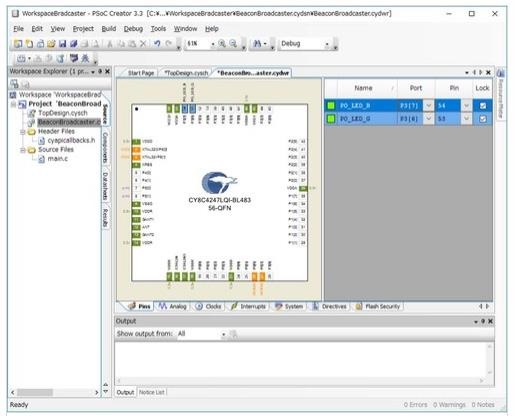The height and width of the screenshot is (416, 515).
Task: Click the Zoom Out magnifier icon
Action: point(233,44)
